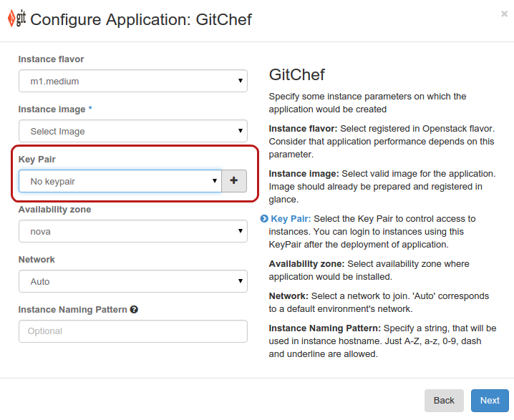Close the Configure Application dialog
514x420 pixels.
coord(504,13)
